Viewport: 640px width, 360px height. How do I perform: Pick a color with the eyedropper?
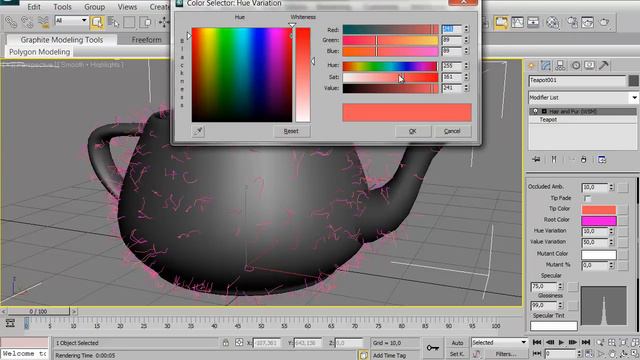pyautogui.click(x=198, y=131)
